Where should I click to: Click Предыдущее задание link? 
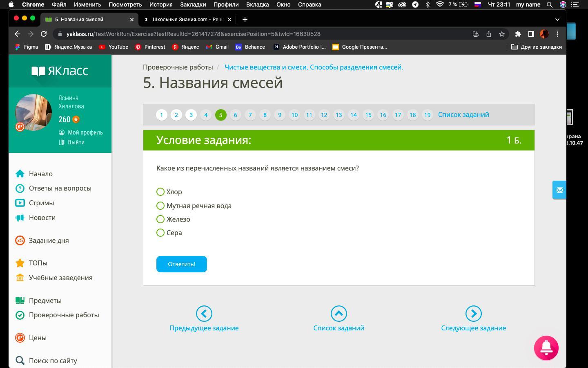pos(204,328)
